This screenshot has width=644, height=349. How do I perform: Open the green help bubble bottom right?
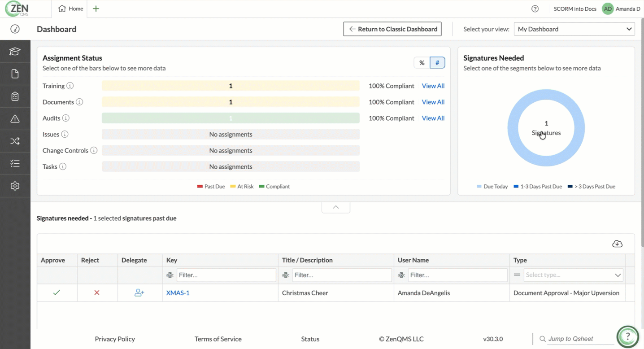pyautogui.click(x=628, y=336)
